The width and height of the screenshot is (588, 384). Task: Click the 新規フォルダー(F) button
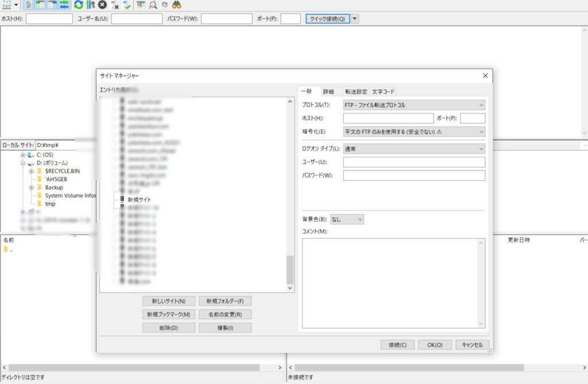225,301
